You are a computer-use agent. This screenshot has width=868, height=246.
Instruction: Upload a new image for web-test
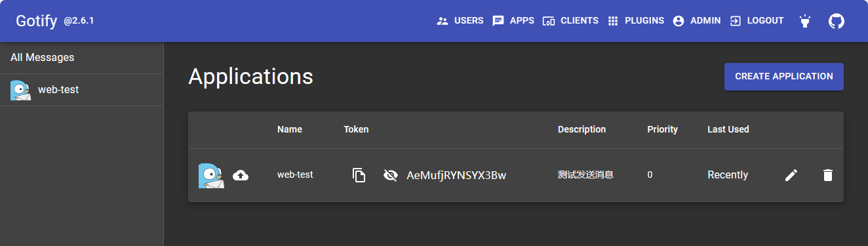(x=241, y=175)
